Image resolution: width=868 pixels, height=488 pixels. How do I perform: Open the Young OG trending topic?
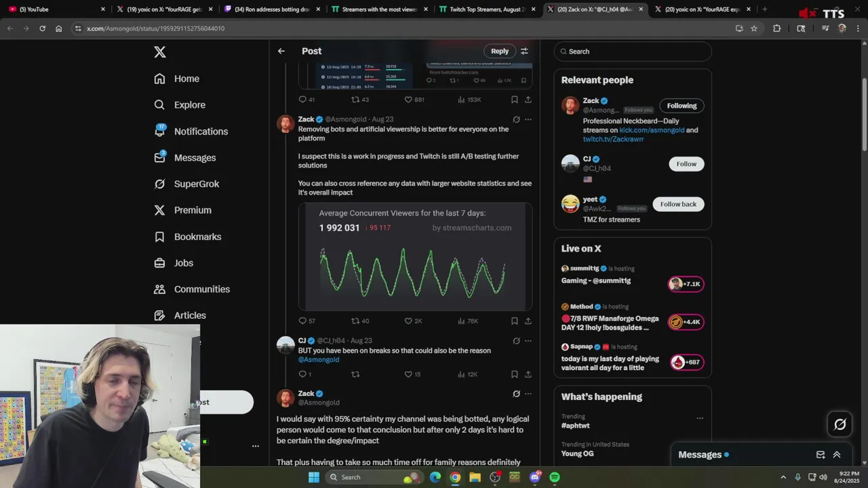(x=577, y=453)
